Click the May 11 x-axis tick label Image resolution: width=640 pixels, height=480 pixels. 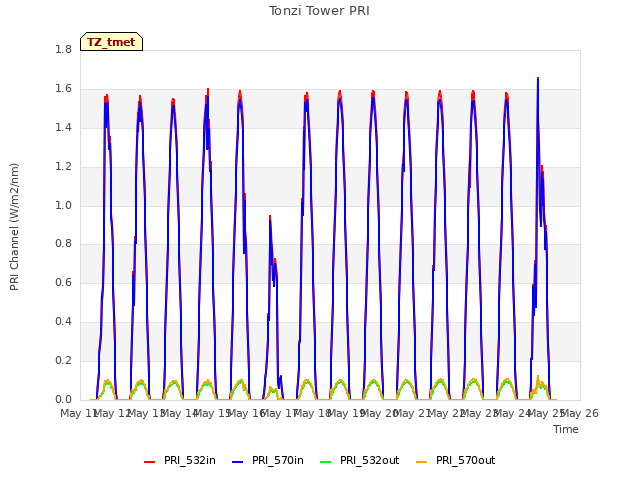click(x=79, y=413)
